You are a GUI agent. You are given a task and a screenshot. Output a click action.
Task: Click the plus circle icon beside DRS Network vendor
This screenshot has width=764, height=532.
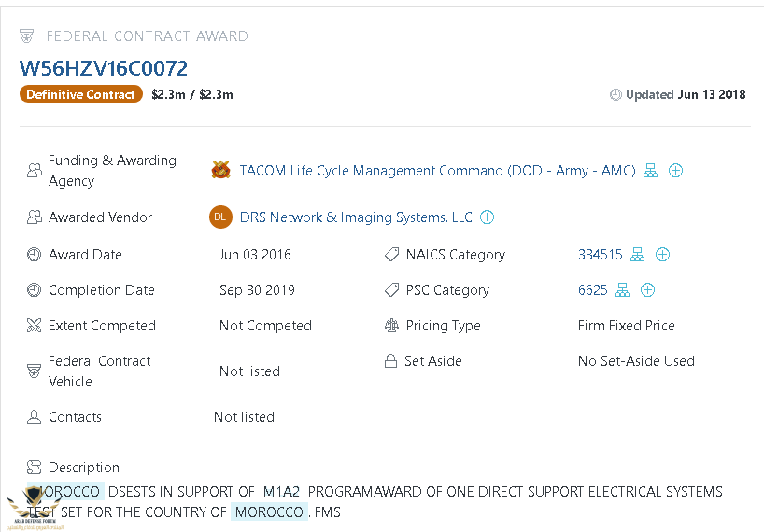click(487, 217)
